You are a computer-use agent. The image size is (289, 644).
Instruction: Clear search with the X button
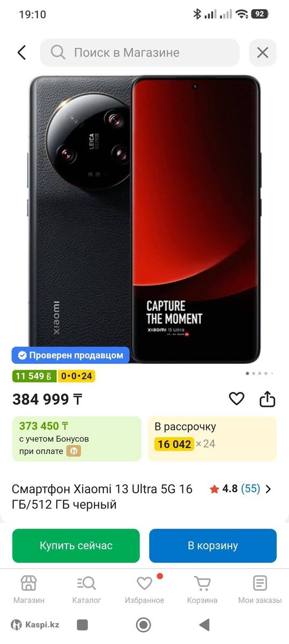pyautogui.click(x=263, y=53)
